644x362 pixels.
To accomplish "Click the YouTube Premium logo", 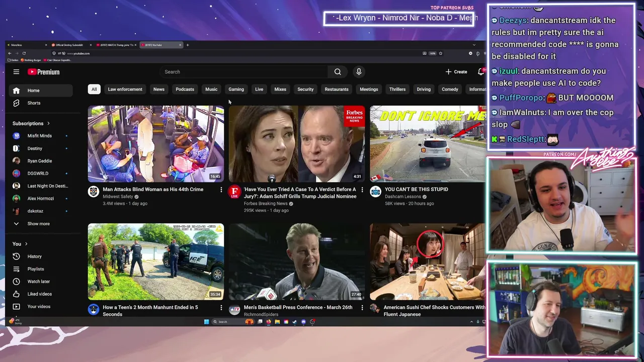I will [44, 72].
